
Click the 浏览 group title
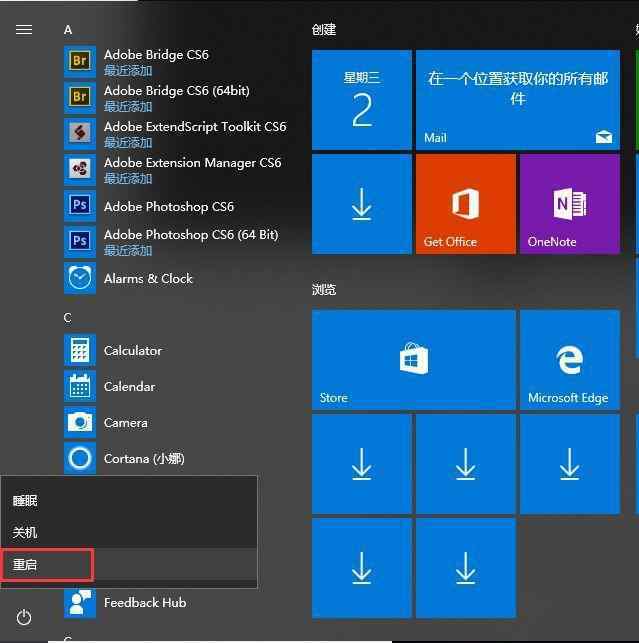324,290
